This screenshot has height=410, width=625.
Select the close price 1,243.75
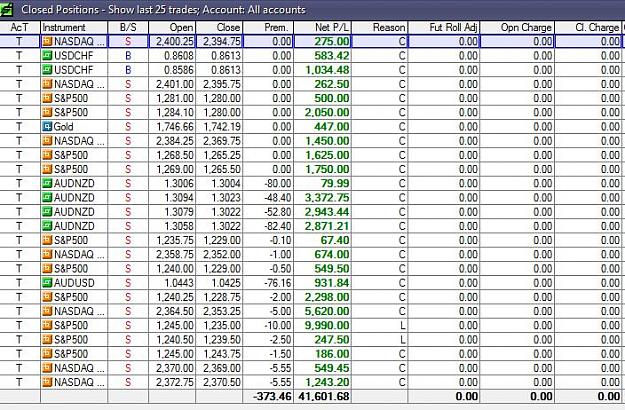click(222, 354)
